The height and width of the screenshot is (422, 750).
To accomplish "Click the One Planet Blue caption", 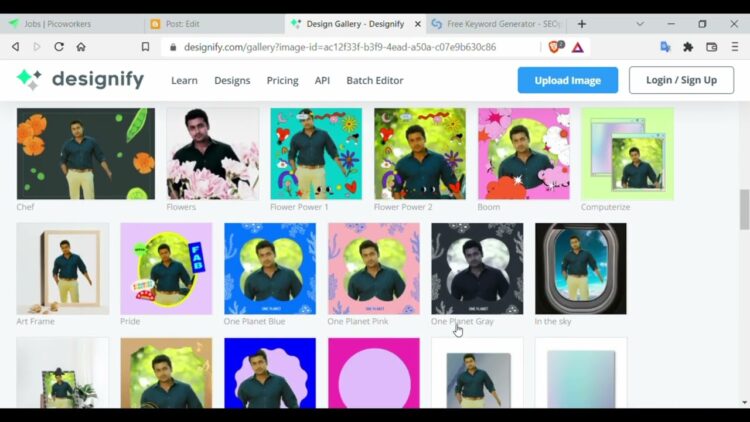I will [254, 322].
